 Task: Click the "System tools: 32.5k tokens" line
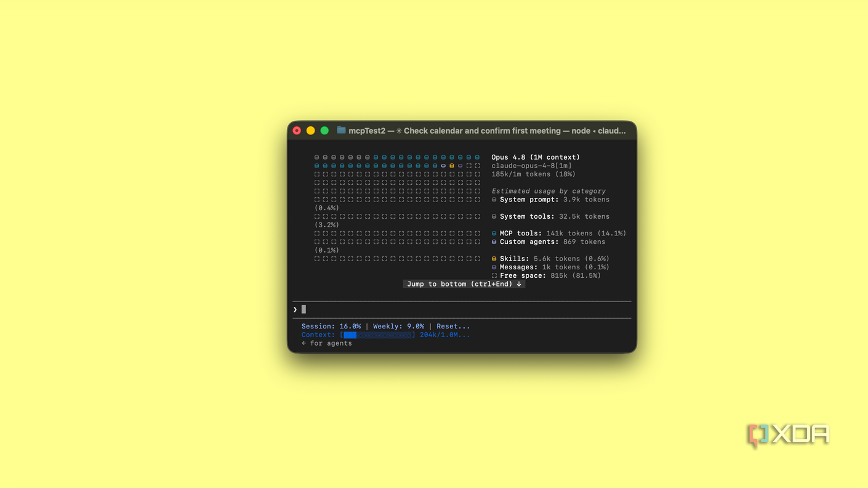(x=555, y=217)
